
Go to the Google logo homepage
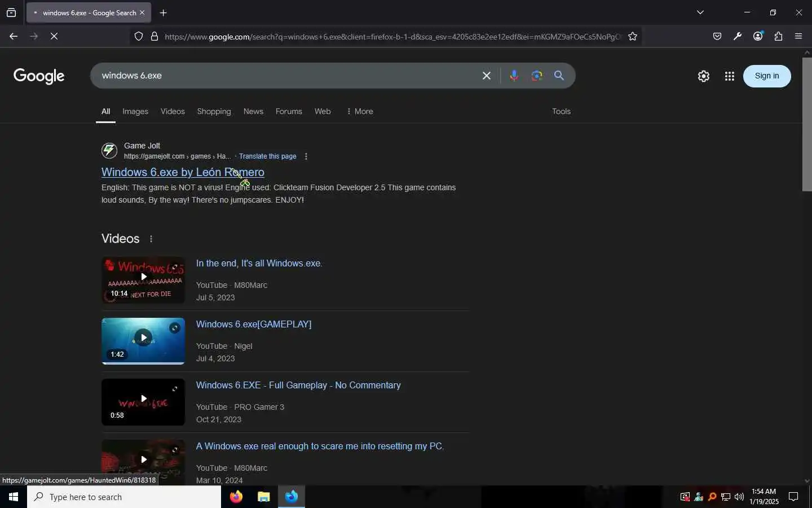[39, 76]
